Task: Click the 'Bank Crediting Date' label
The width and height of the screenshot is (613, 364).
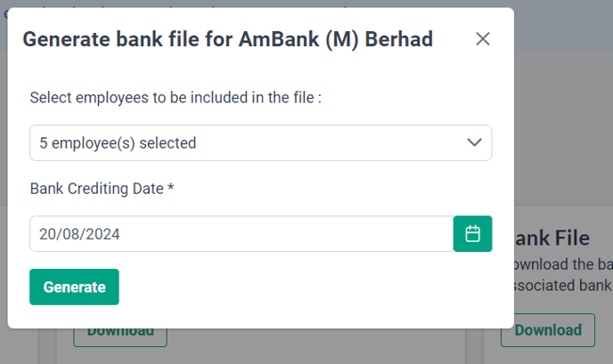Action: [x=96, y=189]
